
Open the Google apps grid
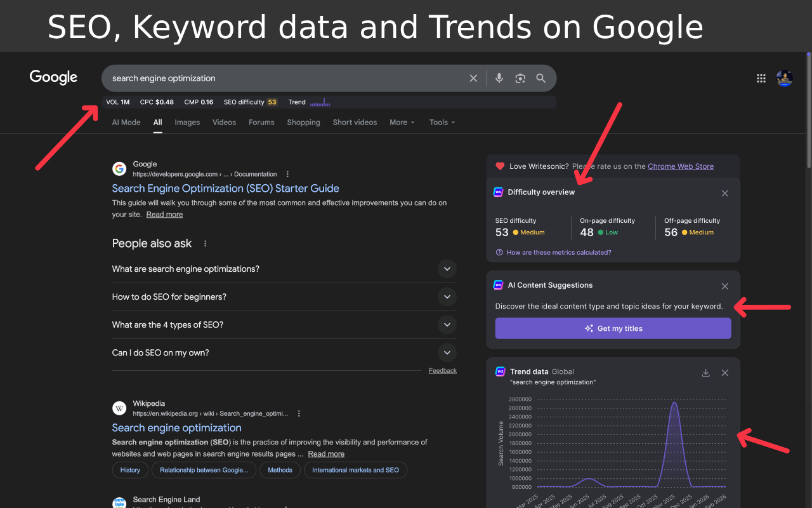click(x=761, y=78)
